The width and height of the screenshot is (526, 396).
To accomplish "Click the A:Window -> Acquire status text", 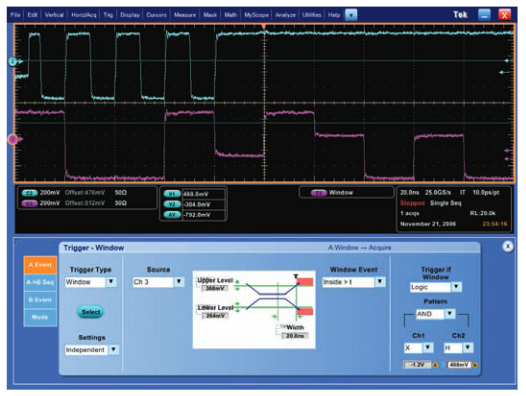I will [360, 248].
